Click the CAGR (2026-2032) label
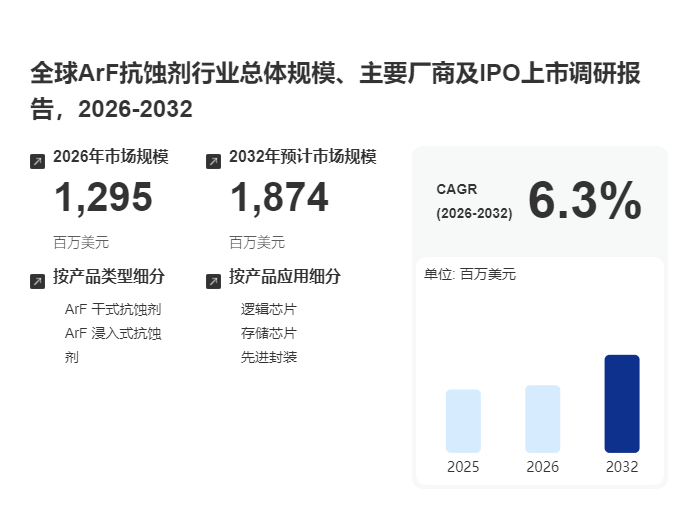The image size is (700, 511). (474, 201)
